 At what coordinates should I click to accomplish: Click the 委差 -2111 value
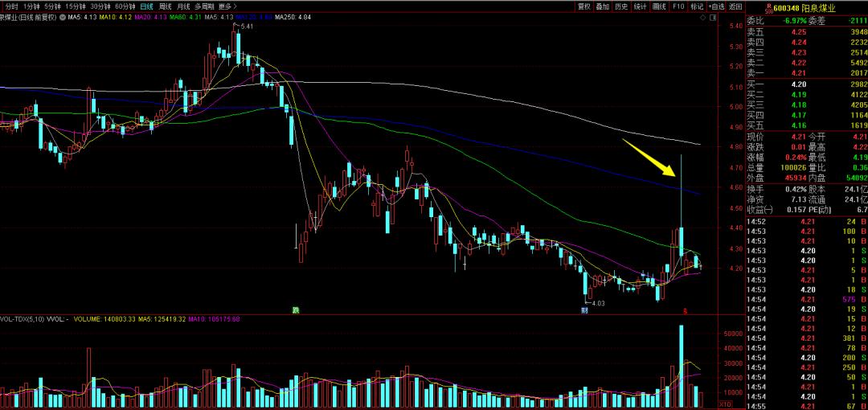(x=857, y=21)
